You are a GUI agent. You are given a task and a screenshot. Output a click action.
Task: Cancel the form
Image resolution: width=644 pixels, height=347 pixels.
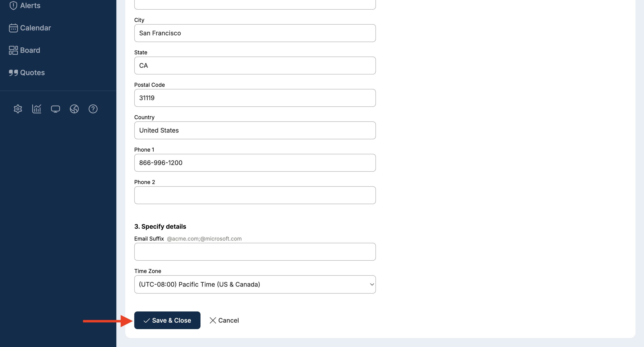pos(224,320)
